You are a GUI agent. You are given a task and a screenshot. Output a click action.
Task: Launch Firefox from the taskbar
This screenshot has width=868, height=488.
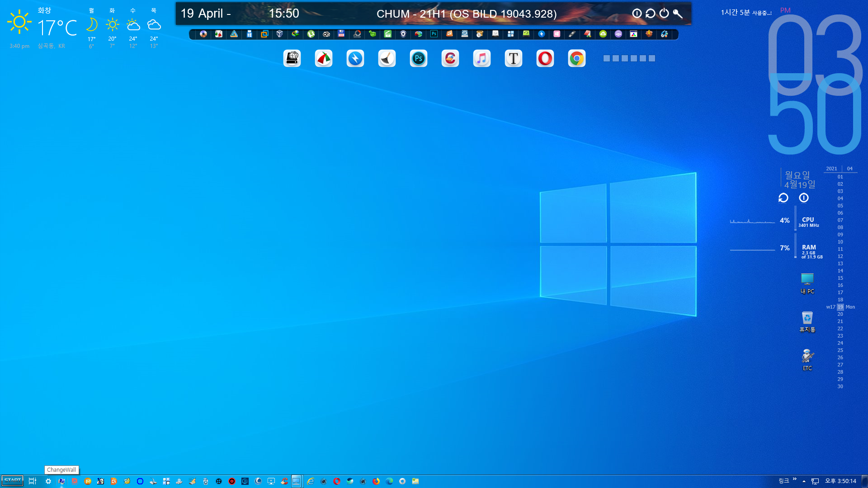376,481
